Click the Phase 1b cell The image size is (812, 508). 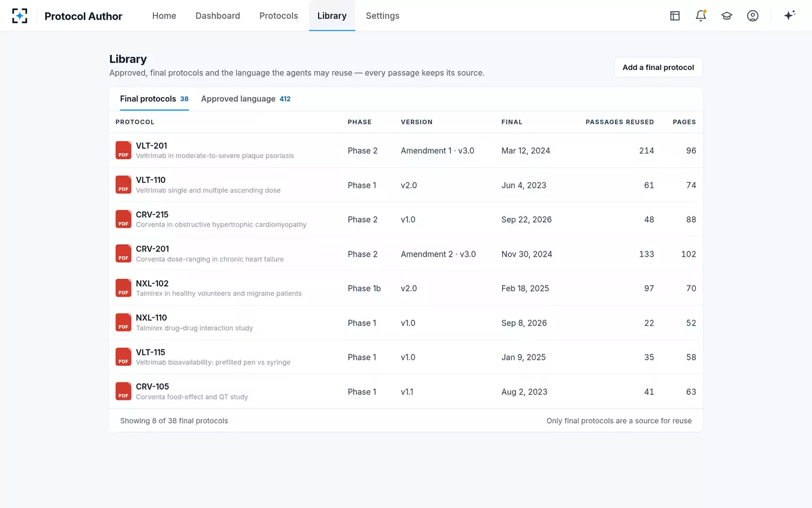364,288
